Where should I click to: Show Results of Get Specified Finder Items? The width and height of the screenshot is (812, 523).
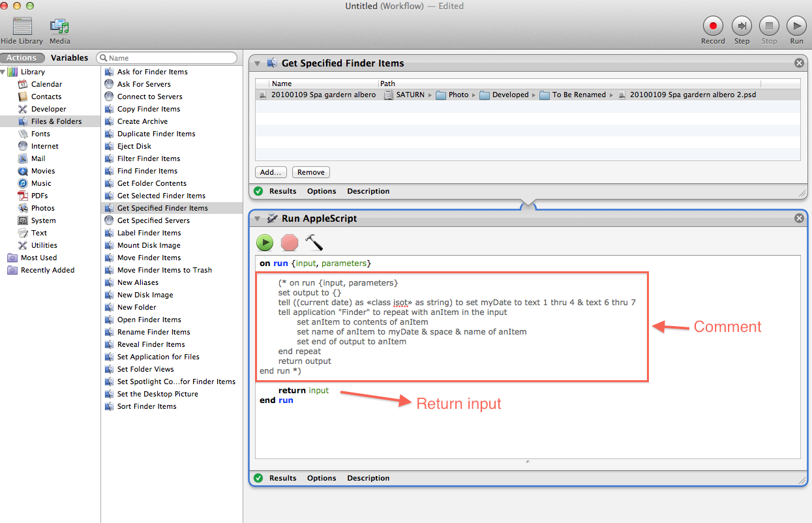click(x=282, y=191)
